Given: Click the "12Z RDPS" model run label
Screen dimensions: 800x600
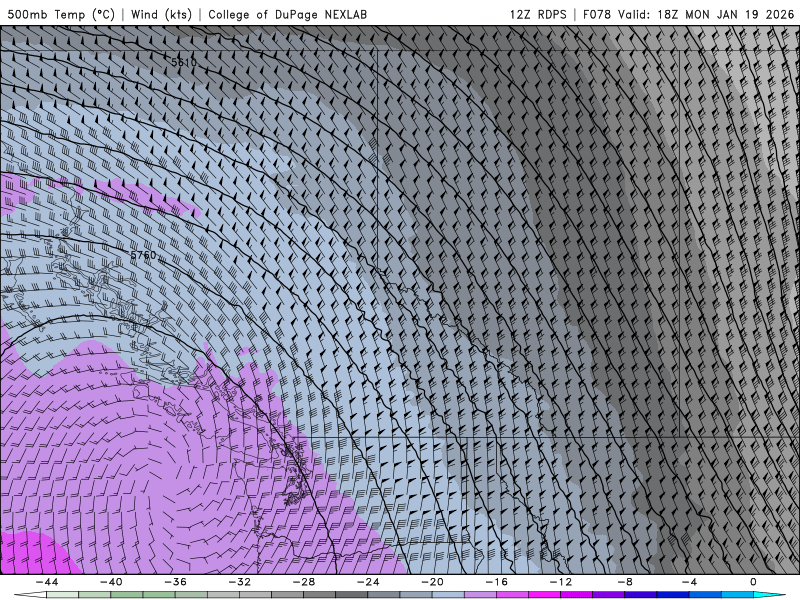Looking at the screenshot, I should 538,14.
